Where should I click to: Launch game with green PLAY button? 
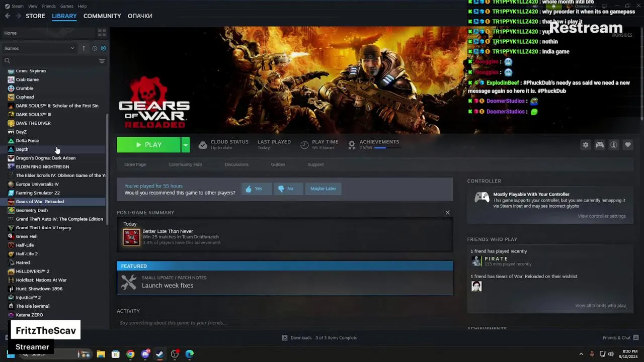(148, 145)
